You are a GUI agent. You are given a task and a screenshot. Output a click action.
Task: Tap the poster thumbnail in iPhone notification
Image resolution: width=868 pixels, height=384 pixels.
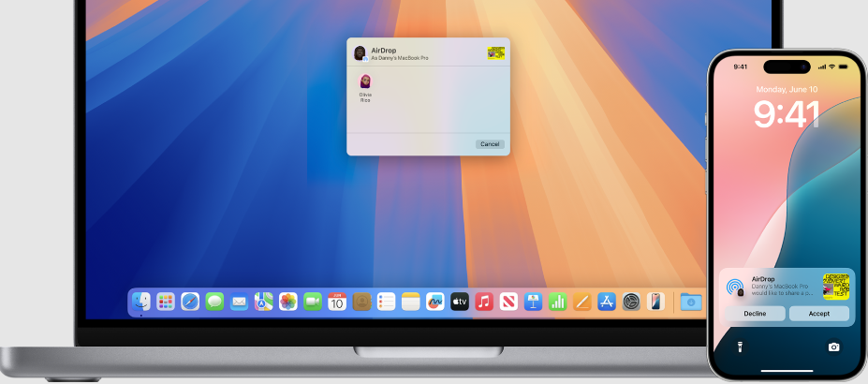(x=836, y=287)
